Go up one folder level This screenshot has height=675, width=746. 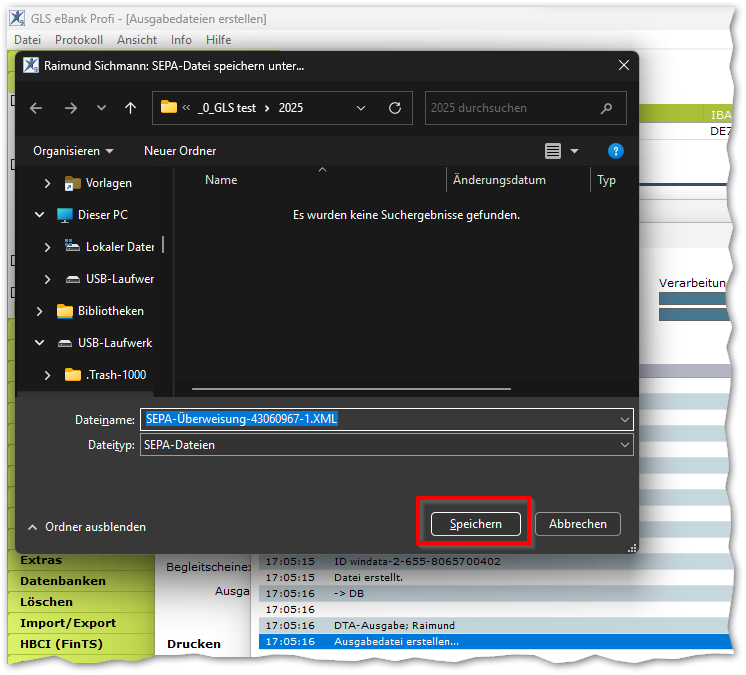[130, 108]
